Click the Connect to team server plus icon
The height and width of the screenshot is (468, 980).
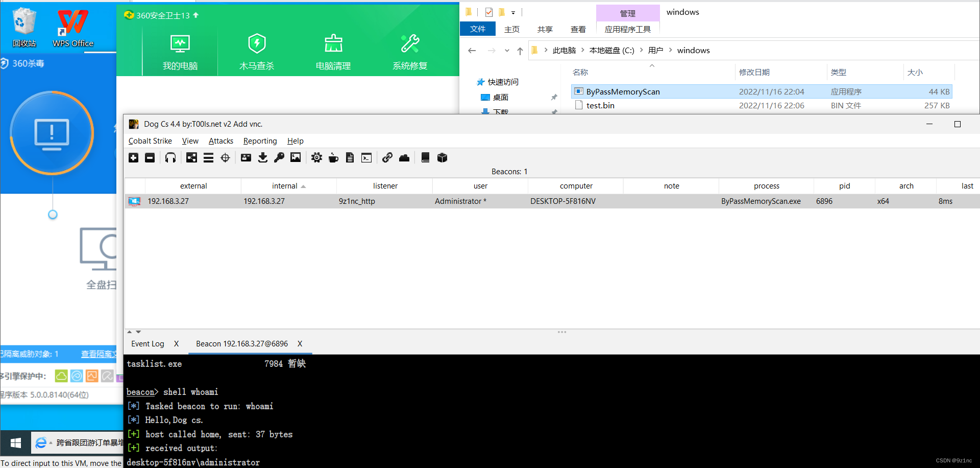[x=133, y=158]
